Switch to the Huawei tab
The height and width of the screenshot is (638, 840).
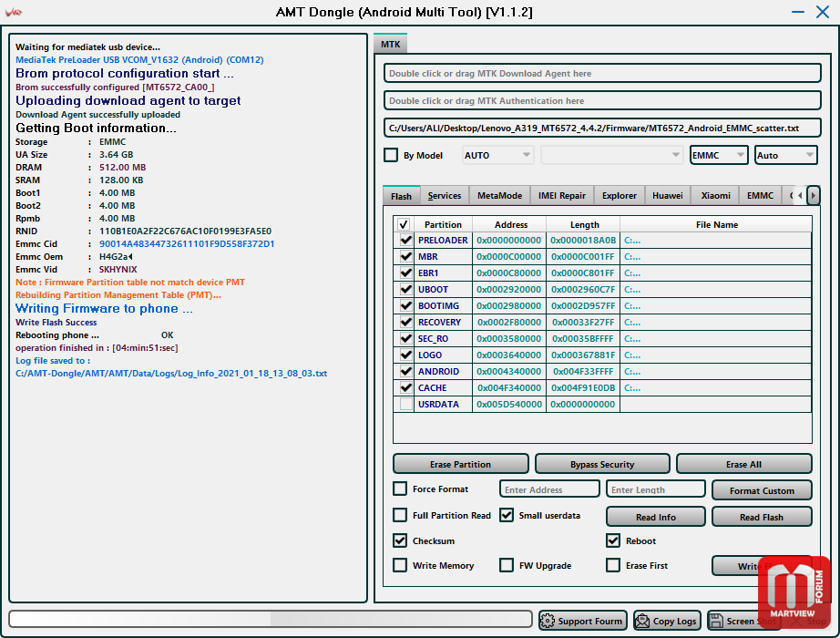668,196
